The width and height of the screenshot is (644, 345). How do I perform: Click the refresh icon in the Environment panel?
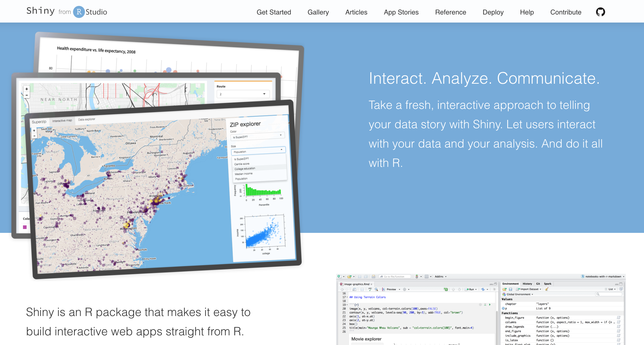pos(621,289)
